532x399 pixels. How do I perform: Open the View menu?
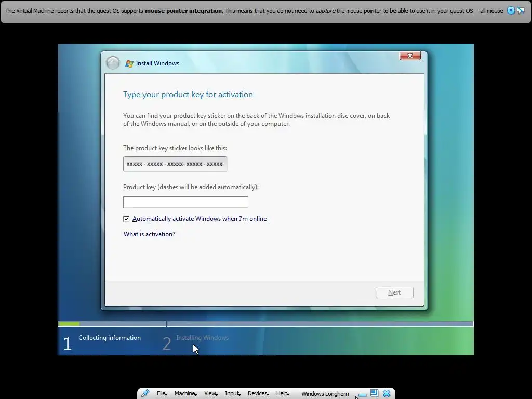(x=211, y=394)
